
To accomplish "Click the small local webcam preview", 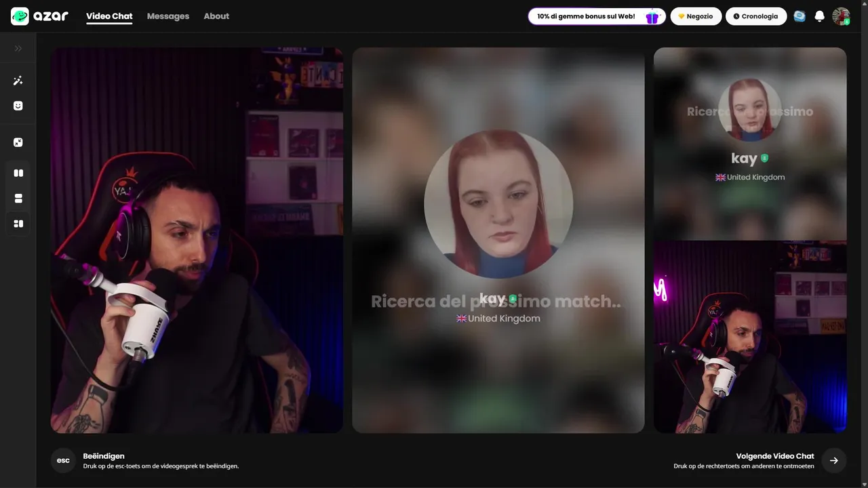I will coord(750,337).
